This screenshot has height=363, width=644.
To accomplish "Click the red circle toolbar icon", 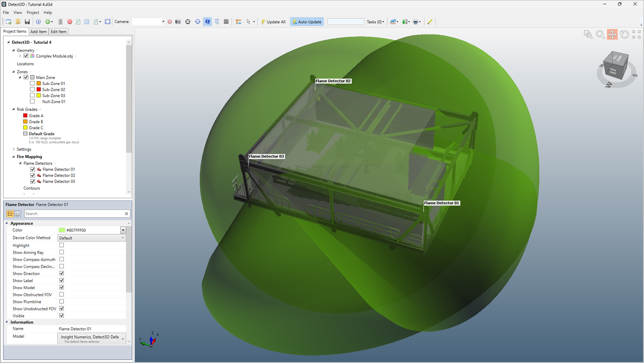I will [x=70, y=22].
